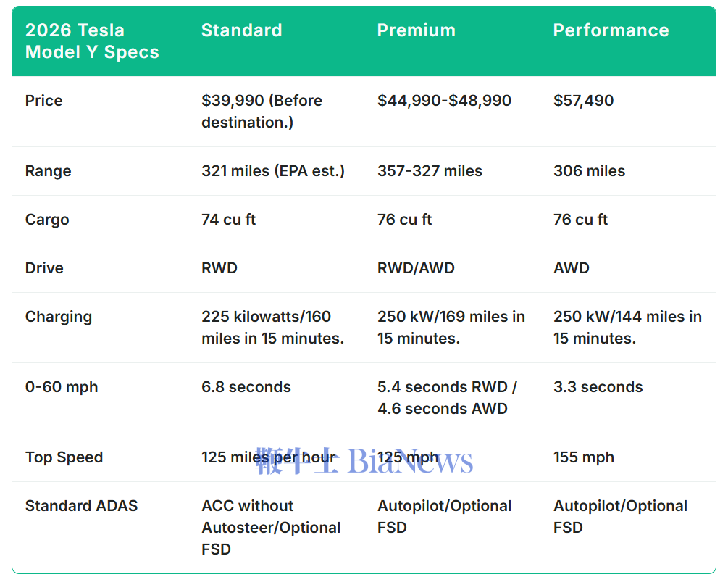Click the 357-327 miles range cell
The width and height of the screenshot is (728, 577).
pyautogui.click(x=430, y=171)
